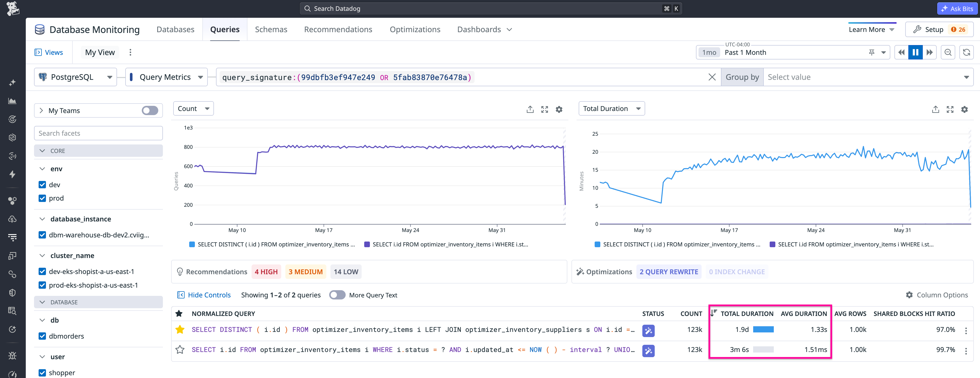Open the Recommendations tab
The width and height of the screenshot is (980, 378).
coord(338,30)
